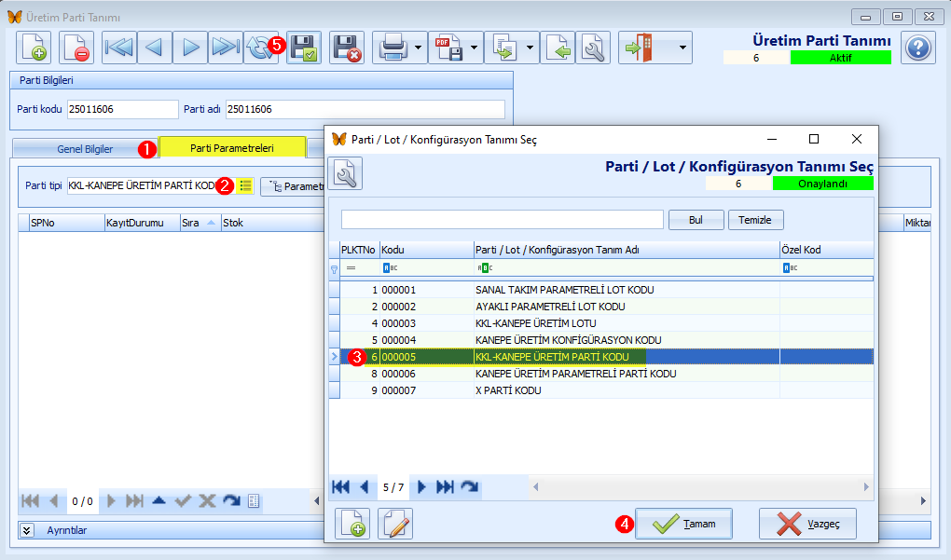Jump to first record in main toolbar
This screenshot has width=951, height=560.
click(x=118, y=48)
